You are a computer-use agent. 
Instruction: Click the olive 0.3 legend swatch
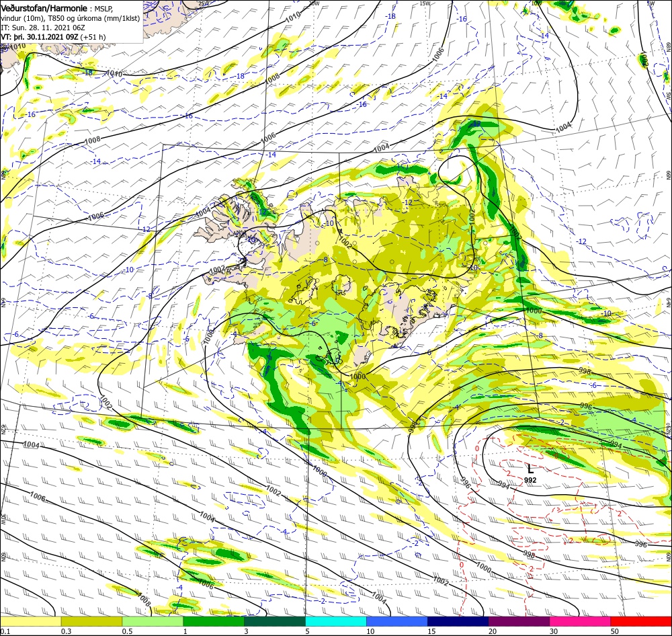(91, 621)
